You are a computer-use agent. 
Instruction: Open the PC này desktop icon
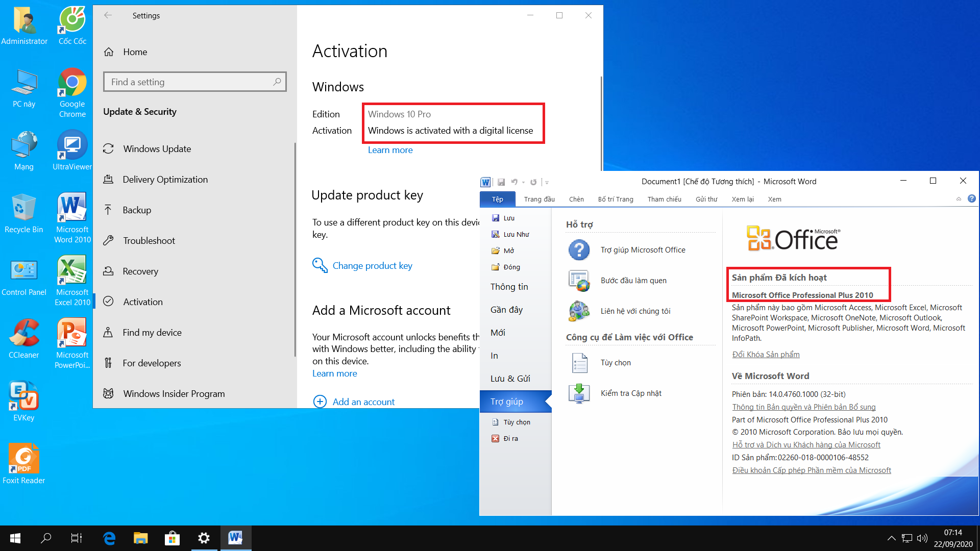click(23, 88)
